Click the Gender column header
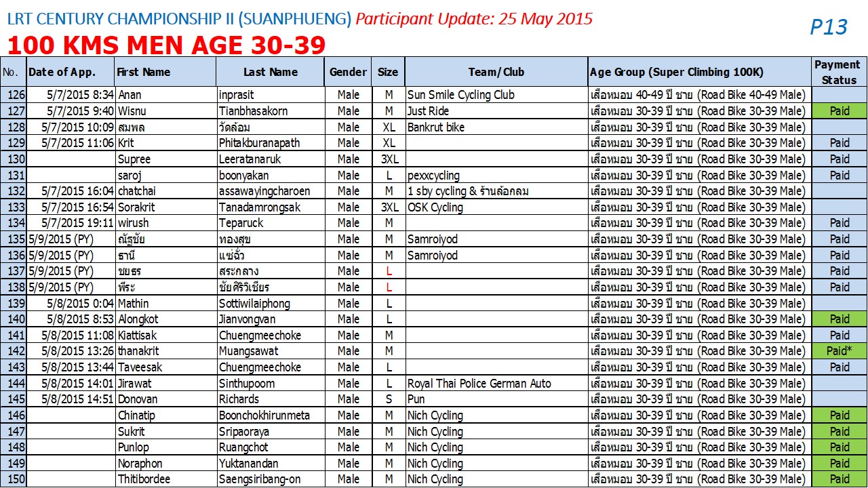This screenshot has width=868, height=488. point(348,72)
